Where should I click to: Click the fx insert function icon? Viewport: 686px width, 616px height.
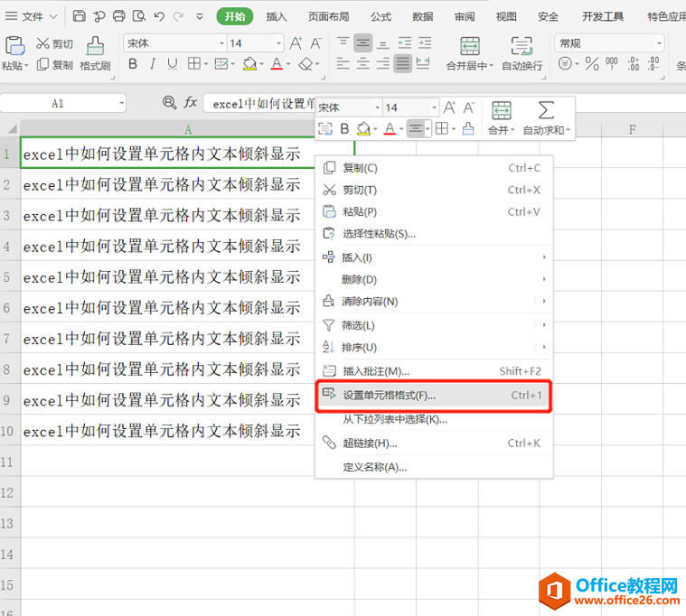191,103
